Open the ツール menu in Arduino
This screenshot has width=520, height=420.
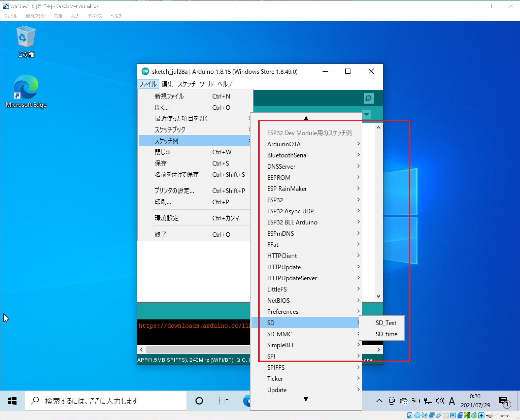206,84
